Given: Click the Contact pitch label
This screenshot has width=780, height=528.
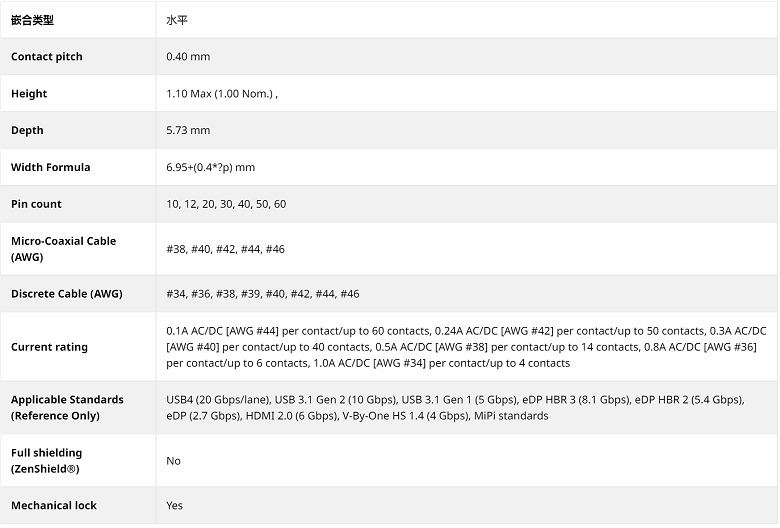Looking at the screenshot, I should pyautogui.click(x=47, y=57).
